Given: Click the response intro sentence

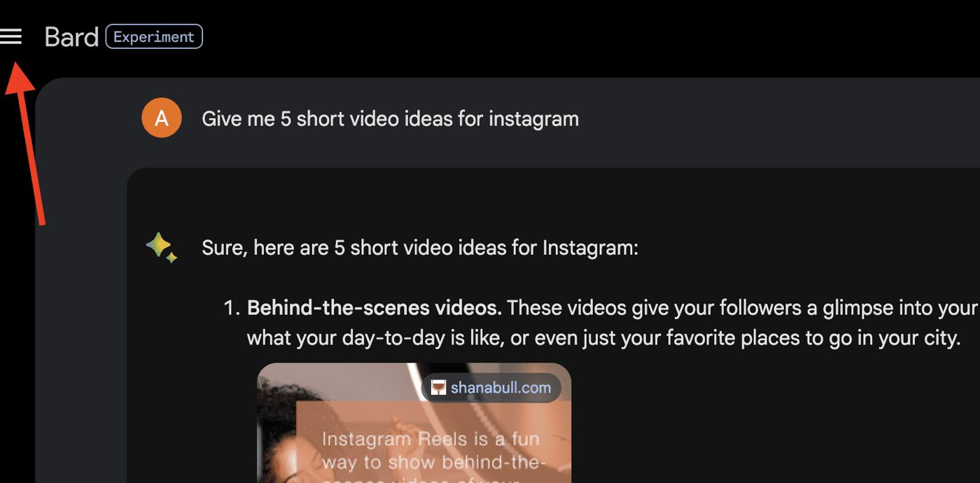Looking at the screenshot, I should [420, 248].
